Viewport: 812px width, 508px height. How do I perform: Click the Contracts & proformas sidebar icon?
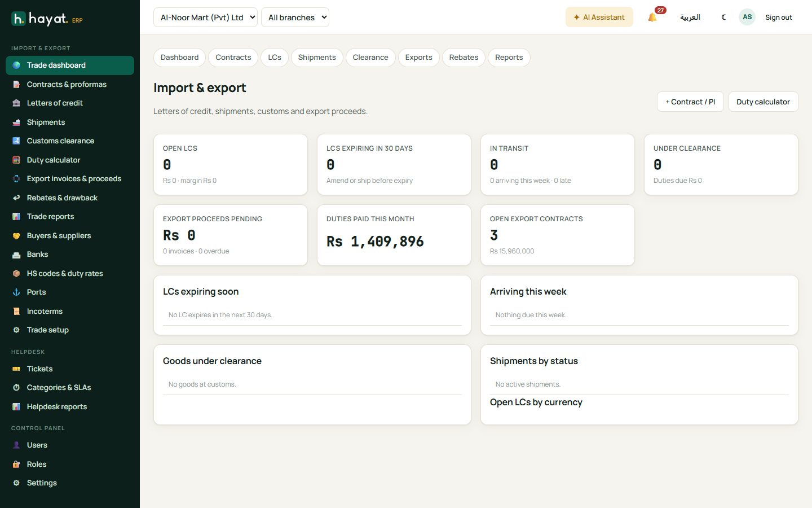click(x=16, y=84)
